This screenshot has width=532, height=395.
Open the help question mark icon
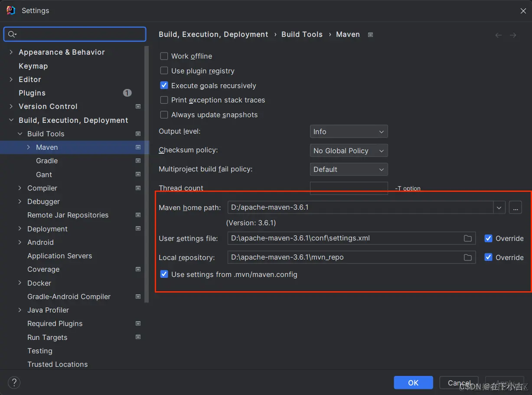(14, 382)
